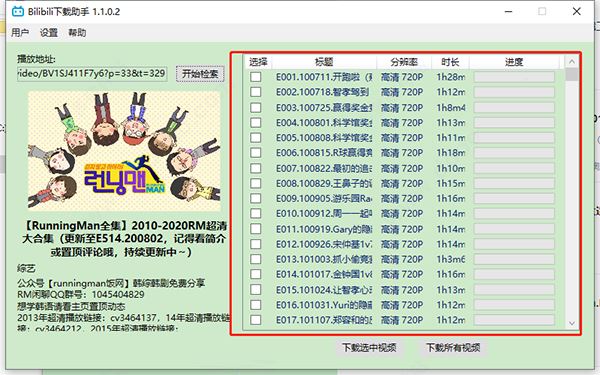
Task: Minimize the Bilibili下载助手 window
Action: pyautogui.click(x=509, y=11)
